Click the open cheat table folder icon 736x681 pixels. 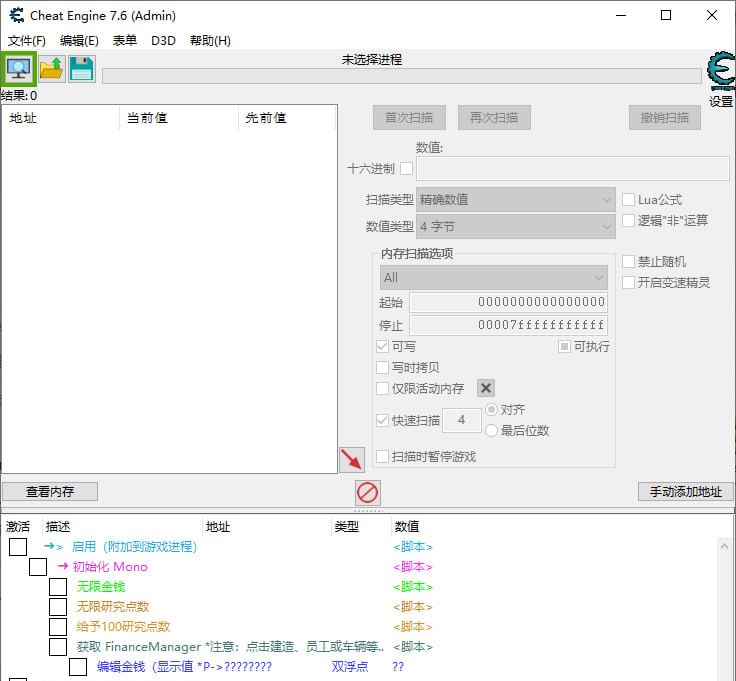pos(52,69)
